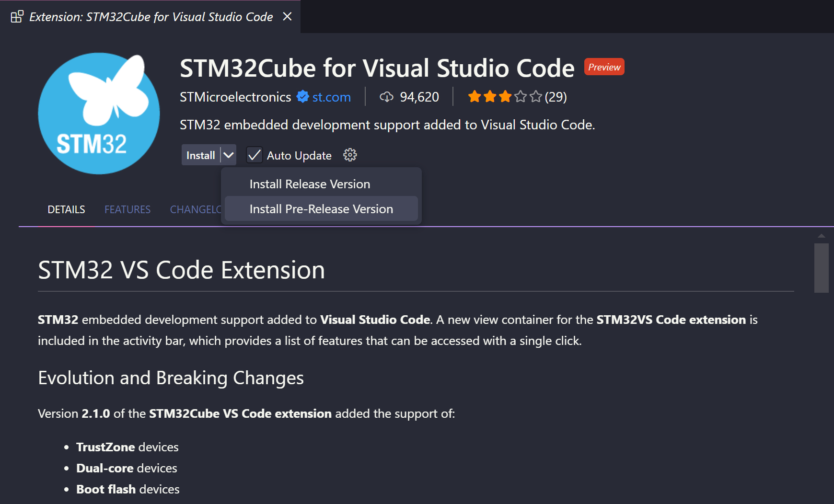
Task: Open the Install button dropdown arrow
Action: (227, 154)
